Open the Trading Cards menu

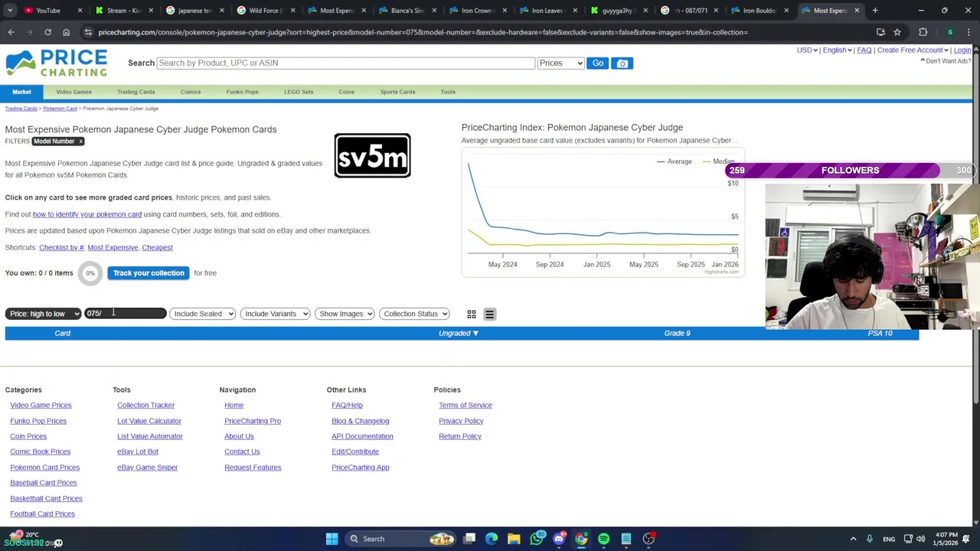[x=136, y=92]
